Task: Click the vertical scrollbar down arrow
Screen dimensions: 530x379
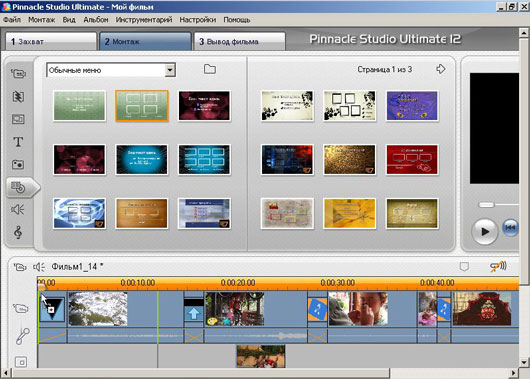Action: [x=524, y=362]
